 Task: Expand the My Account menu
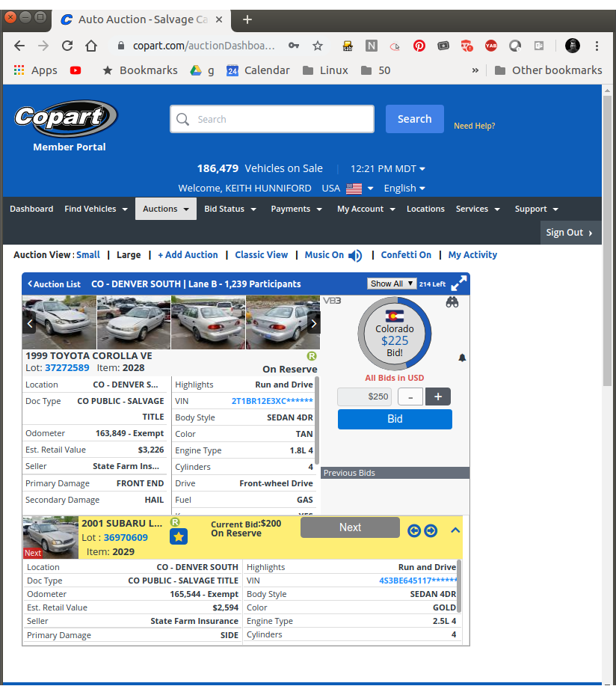366,209
